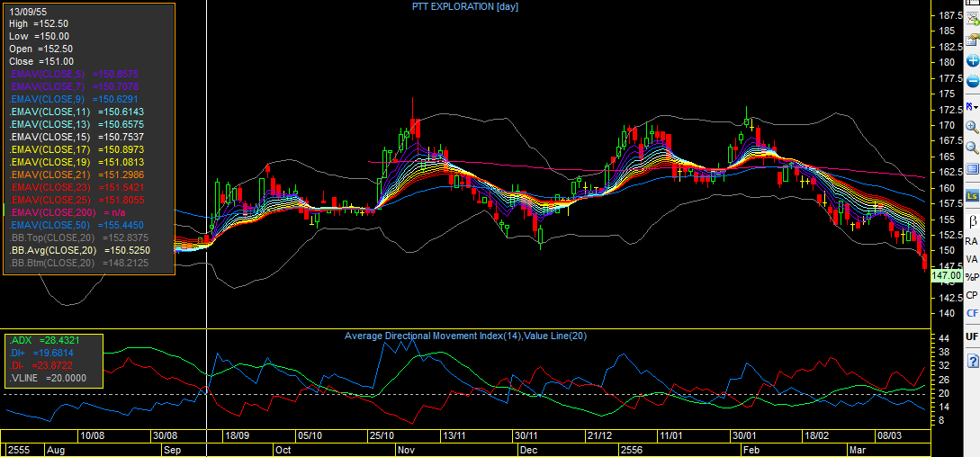Click the VLINE =20.0000 legend value

48,378
